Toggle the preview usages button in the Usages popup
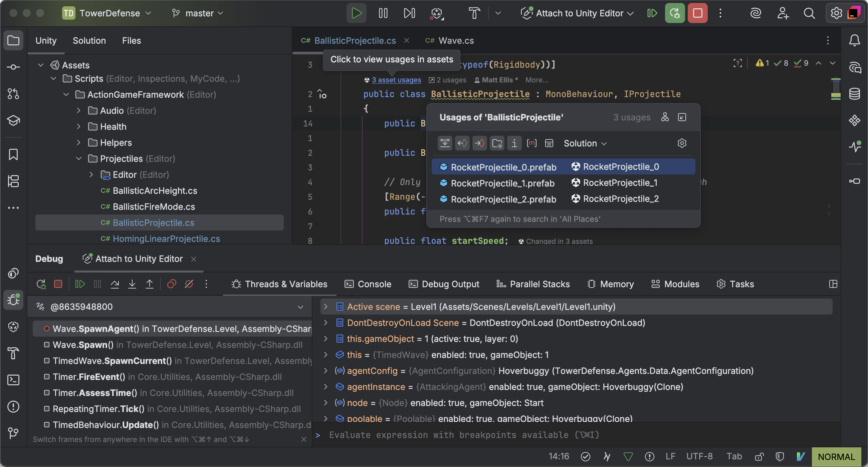This screenshot has height=467, width=868. 549,143
